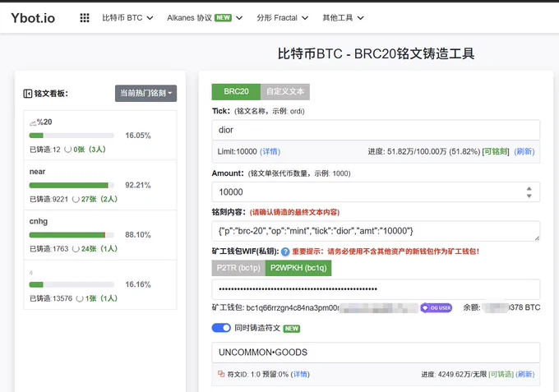
Task: Click the 已铸造:13576 text
Action: click(x=51, y=298)
